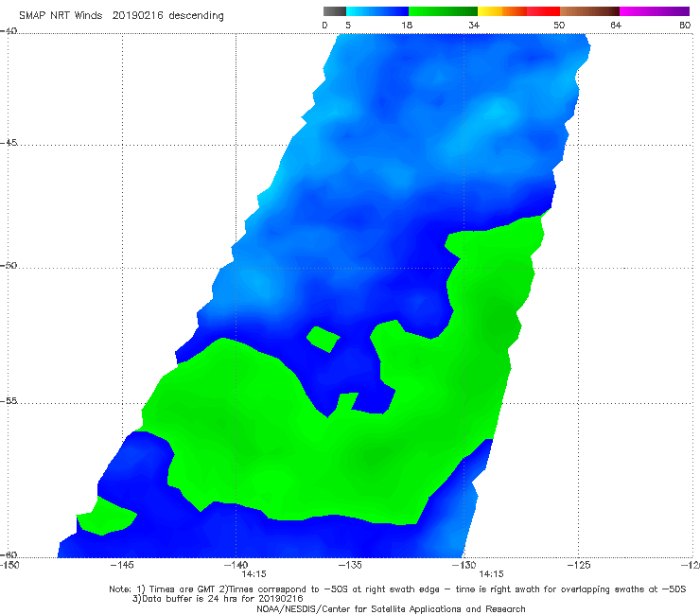Click the cyan-to-blue 5–18 colorbar segment

tap(377, 11)
